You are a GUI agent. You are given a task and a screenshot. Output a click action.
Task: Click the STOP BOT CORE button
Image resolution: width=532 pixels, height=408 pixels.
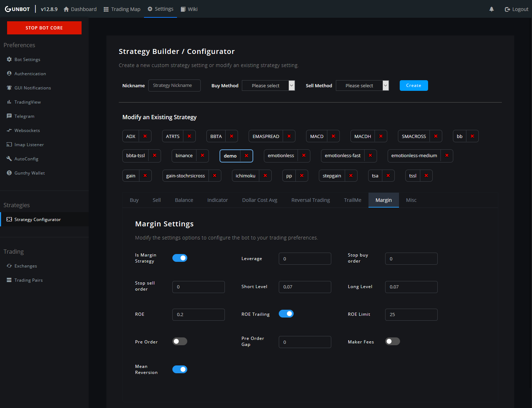click(x=44, y=28)
